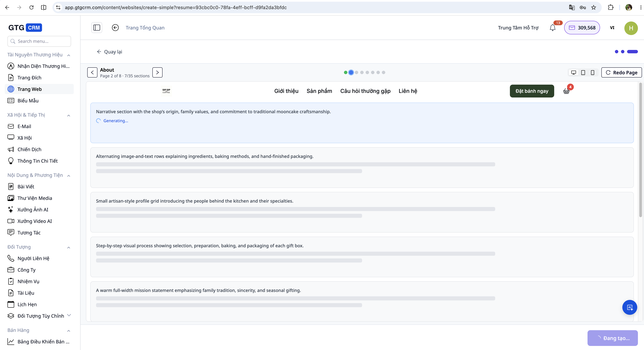This screenshot has height=350, width=644.
Task: Open Trang Web menu item
Action: 39,89
